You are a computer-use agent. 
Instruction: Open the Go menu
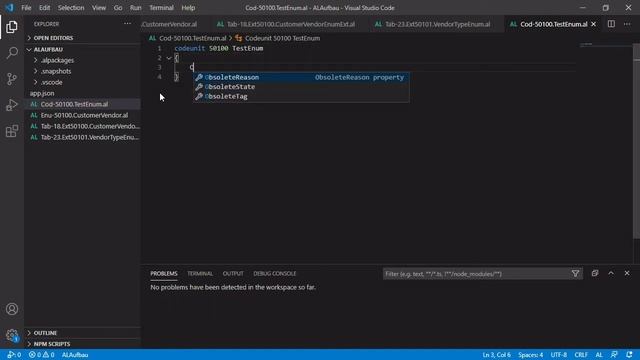(118, 8)
